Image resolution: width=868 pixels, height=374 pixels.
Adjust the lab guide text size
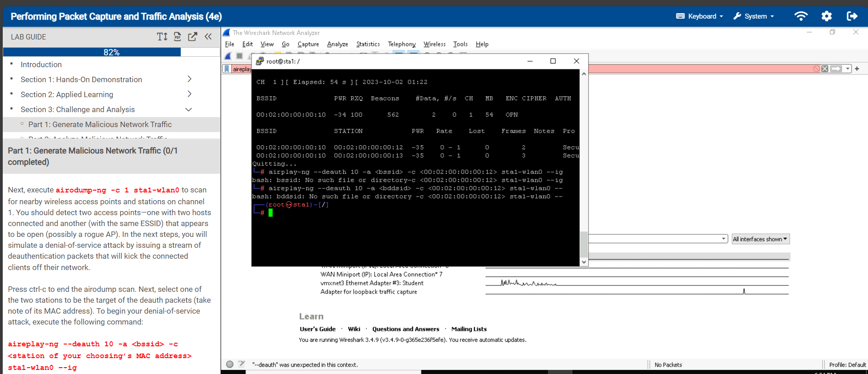point(162,37)
